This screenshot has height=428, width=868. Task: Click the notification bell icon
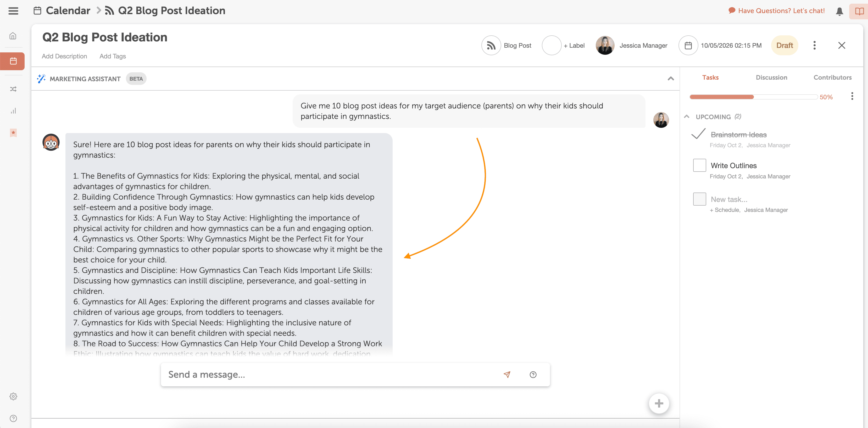(x=839, y=11)
